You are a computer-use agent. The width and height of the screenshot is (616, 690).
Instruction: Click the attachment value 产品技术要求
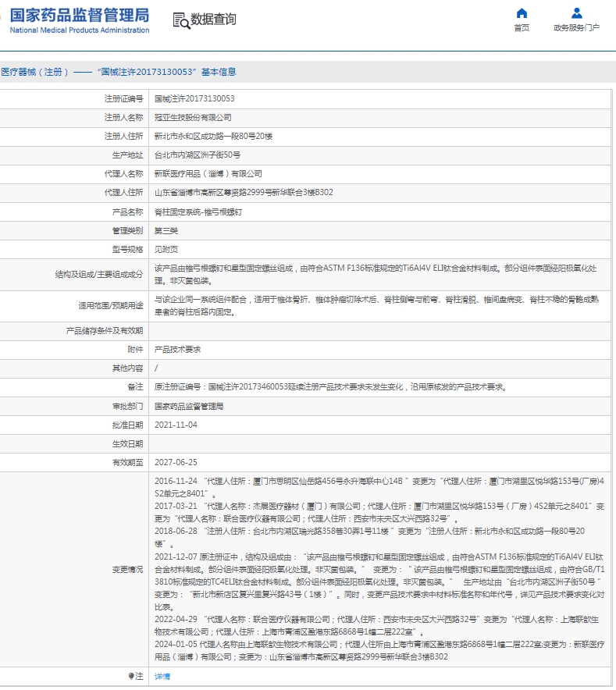coord(177,350)
